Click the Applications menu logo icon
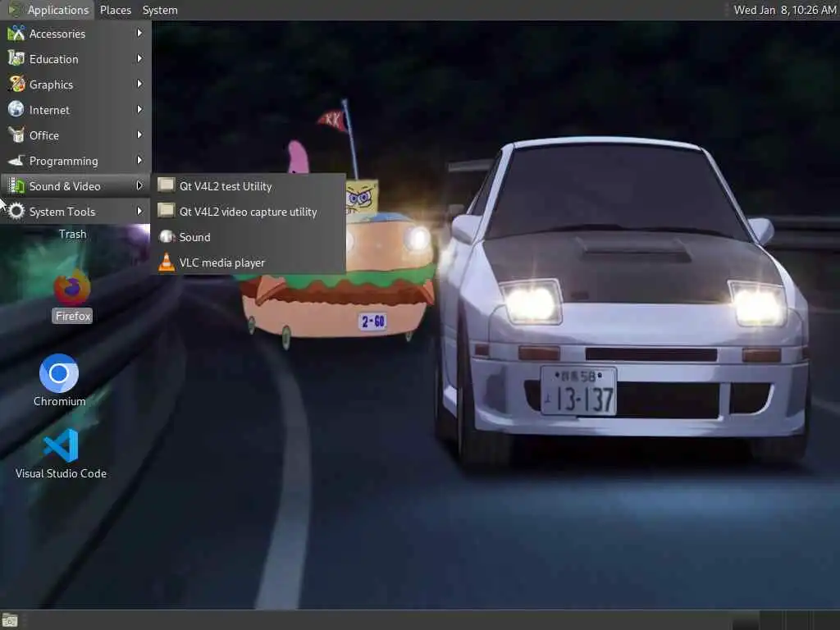 (x=15, y=10)
